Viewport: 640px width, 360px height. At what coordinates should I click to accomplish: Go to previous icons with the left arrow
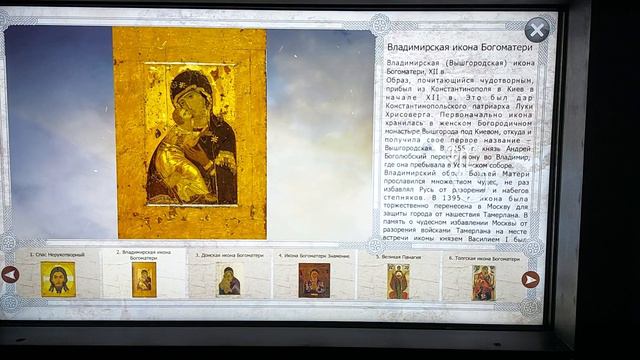[x=10, y=274]
